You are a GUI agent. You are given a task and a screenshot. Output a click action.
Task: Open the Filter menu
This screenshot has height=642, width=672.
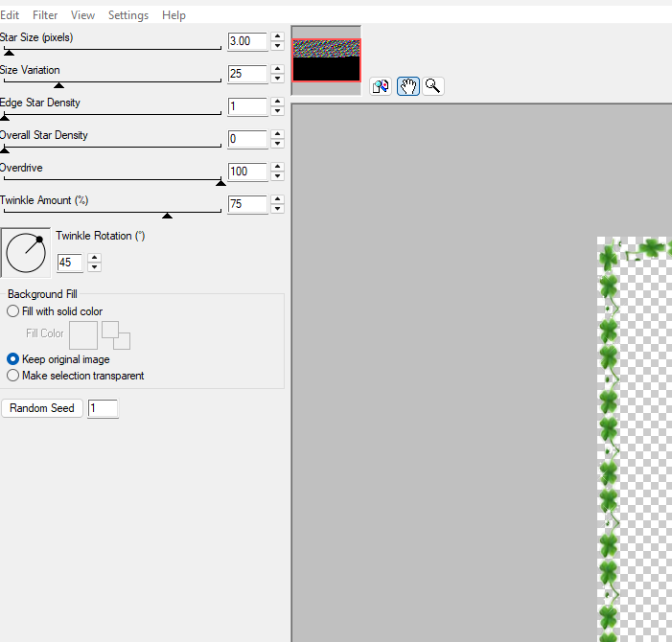click(45, 15)
